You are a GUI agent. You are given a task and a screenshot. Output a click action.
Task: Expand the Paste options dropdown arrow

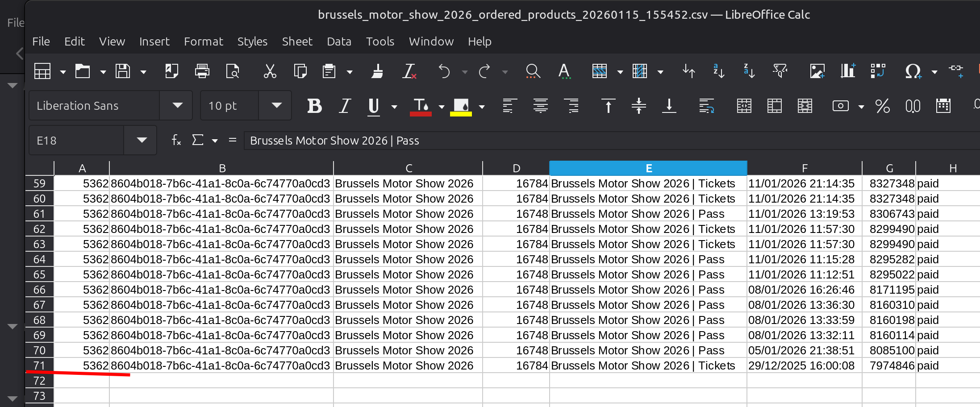pos(350,72)
